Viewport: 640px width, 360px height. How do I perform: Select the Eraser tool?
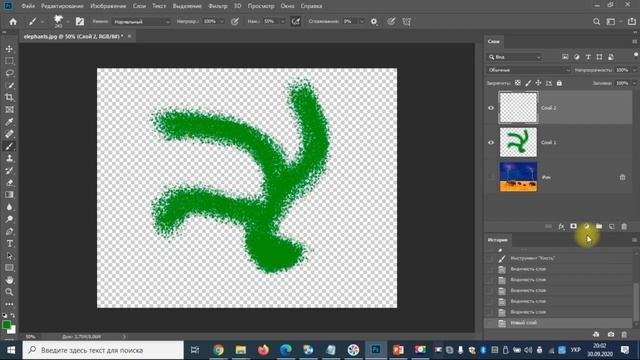click(9, 182)
